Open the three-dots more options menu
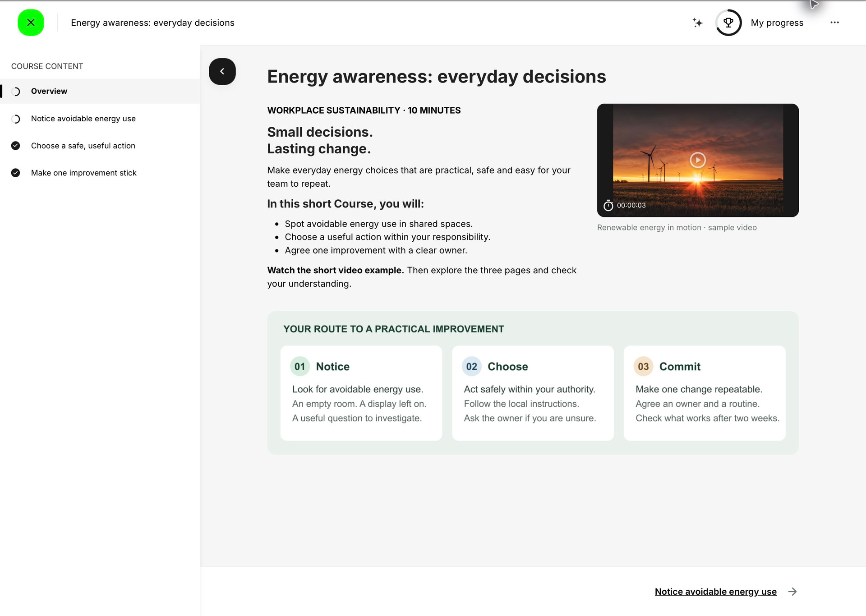Viewport: 866px width, 616px height. 834,23
